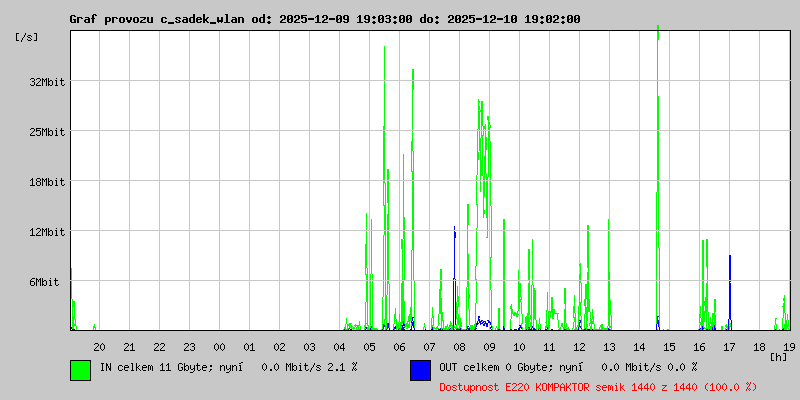
Task: Click the 32Mbit y-axis label
Action: [x=47, y=82]
